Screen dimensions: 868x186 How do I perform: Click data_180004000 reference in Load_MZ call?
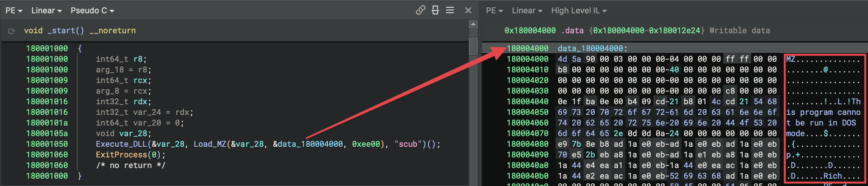point(310,144)
